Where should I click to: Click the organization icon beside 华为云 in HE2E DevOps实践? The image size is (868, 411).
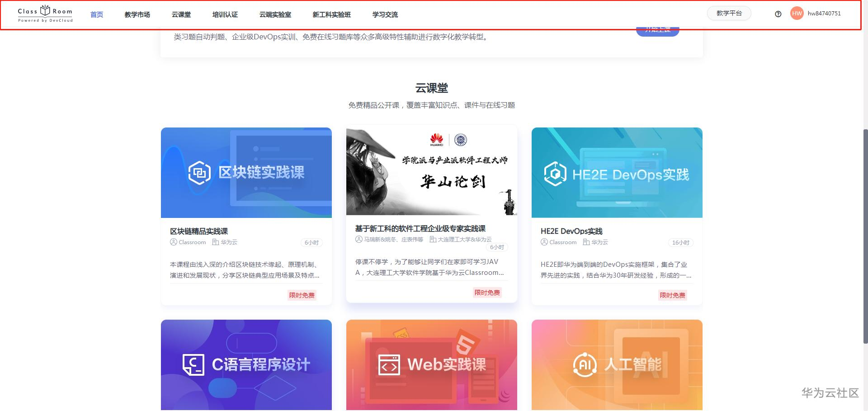coord(586,242)
